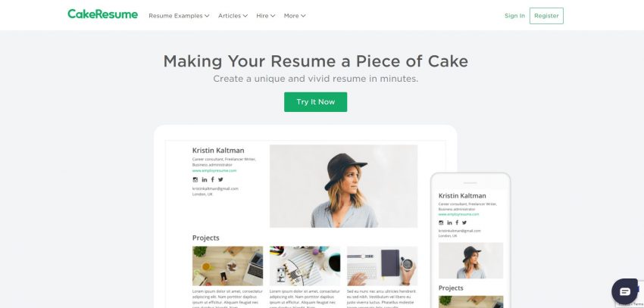Click the Sign In link
The height and width of the screenshot is (308, 644).
point(514,16)
